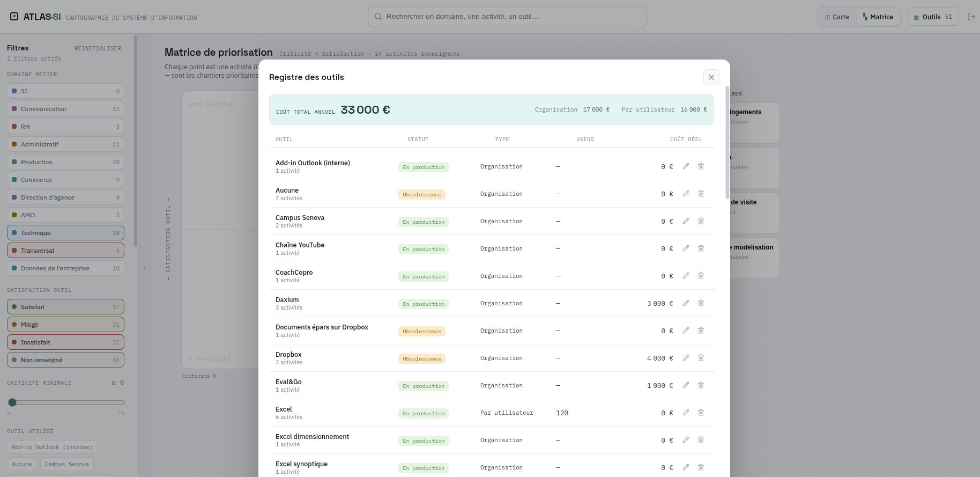Screen dimensions: 980x477
Task: Toggle the Administratif domain filter
Action: (65, 144)
